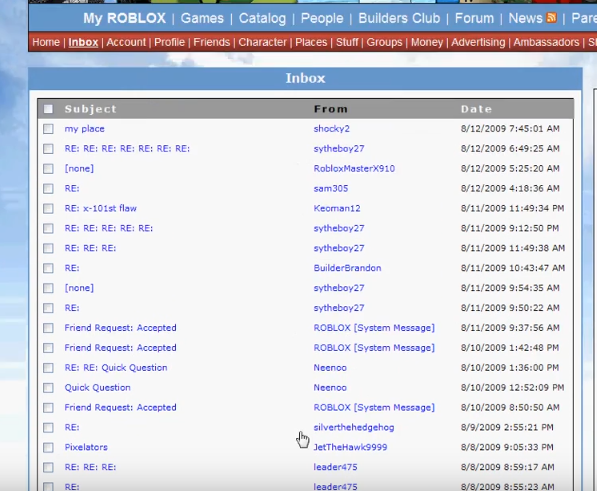
Task: Select Character in the sub-menu
Action: (x=263, y=42)
